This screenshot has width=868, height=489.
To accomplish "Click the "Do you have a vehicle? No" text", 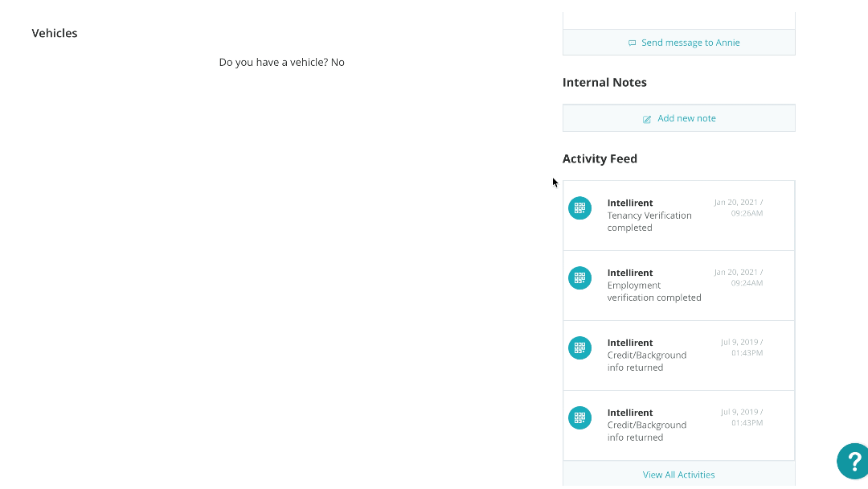I will 281,62.
